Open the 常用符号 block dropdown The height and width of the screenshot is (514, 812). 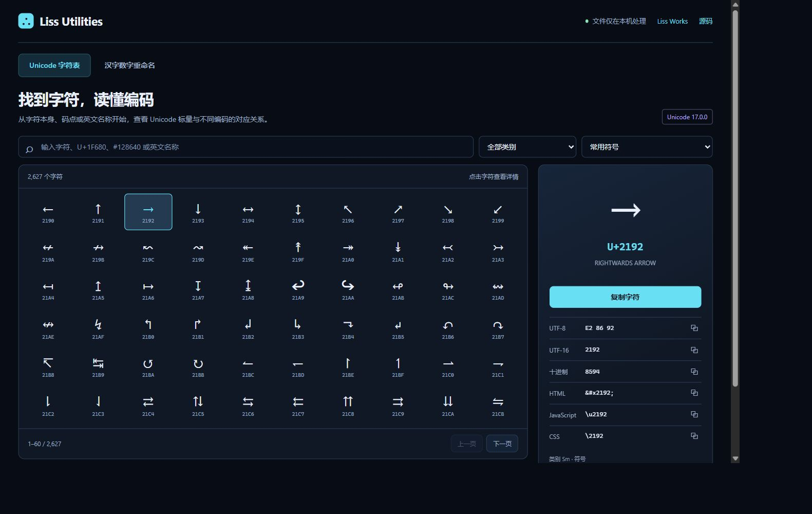647,147
